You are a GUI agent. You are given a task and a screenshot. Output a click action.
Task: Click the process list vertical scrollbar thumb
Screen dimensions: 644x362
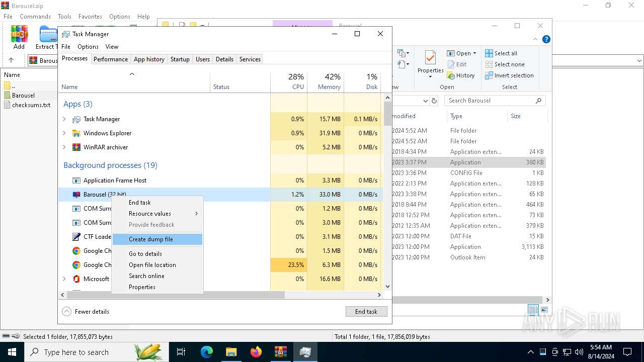[x=387, y=114]
